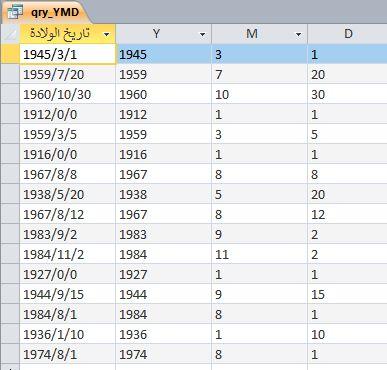Open the تاريخ الولادة column dropdown arrow

point(106,34)
